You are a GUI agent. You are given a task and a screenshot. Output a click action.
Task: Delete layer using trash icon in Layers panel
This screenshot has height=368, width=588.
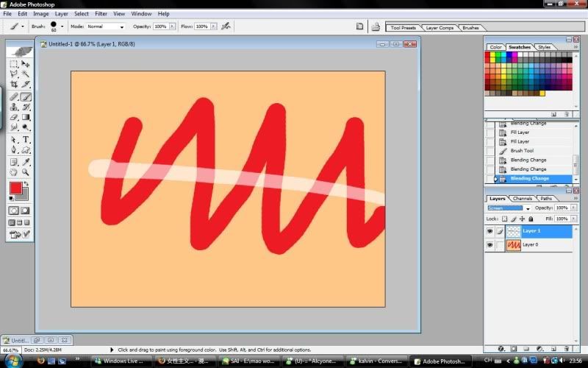pos(564,348)
